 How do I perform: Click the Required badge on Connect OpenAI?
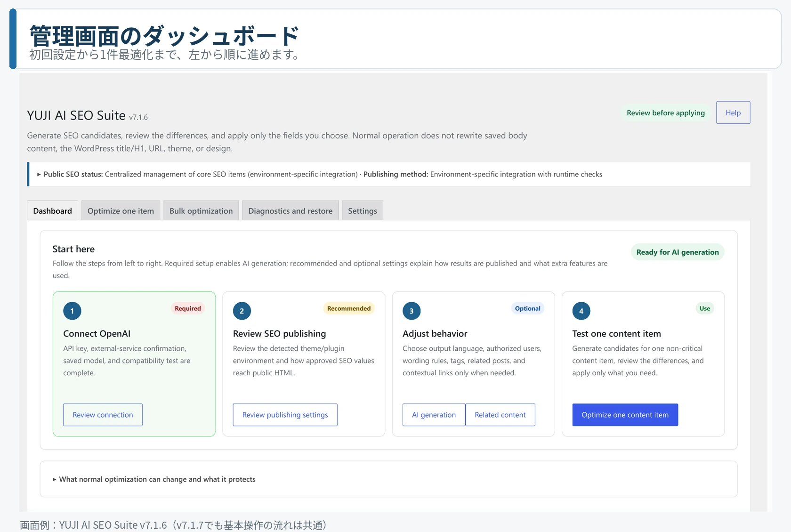pos(187,308)
